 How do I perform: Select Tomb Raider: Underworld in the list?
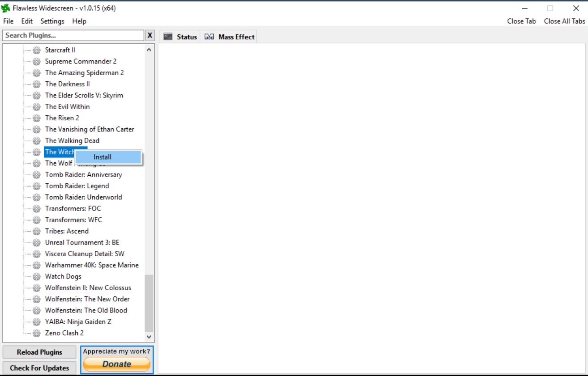[x=83, y=197]
